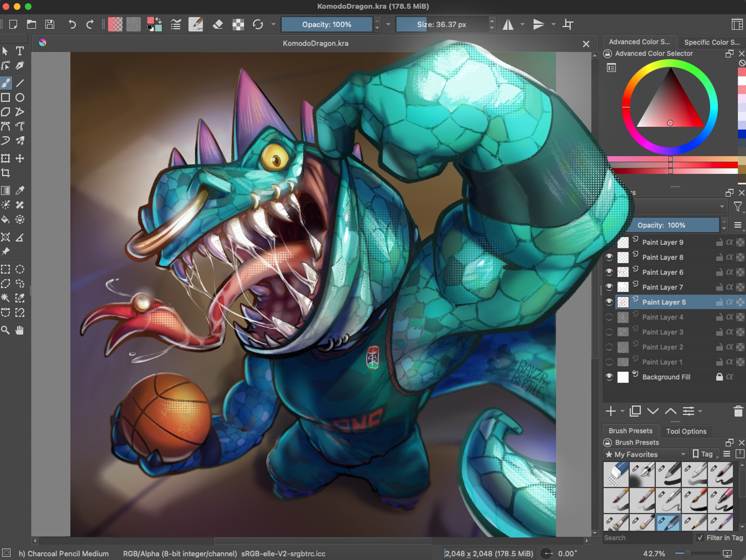Select the Fill bucket tool
This screenshot has width=746, height=560.
tap(6, 219)
